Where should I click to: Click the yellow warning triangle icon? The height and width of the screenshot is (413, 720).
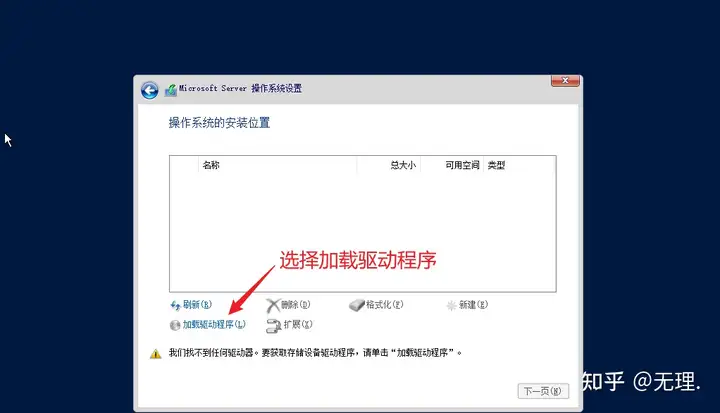pyautogui.click(x=156, y=354)
